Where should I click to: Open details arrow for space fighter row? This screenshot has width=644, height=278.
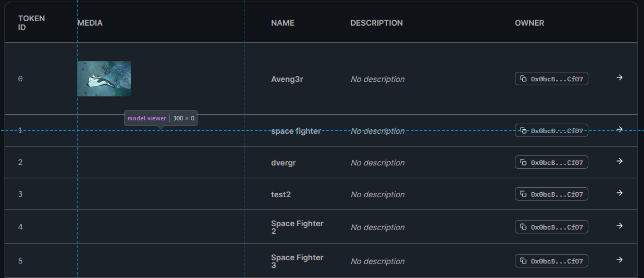[x=620, y=129]
